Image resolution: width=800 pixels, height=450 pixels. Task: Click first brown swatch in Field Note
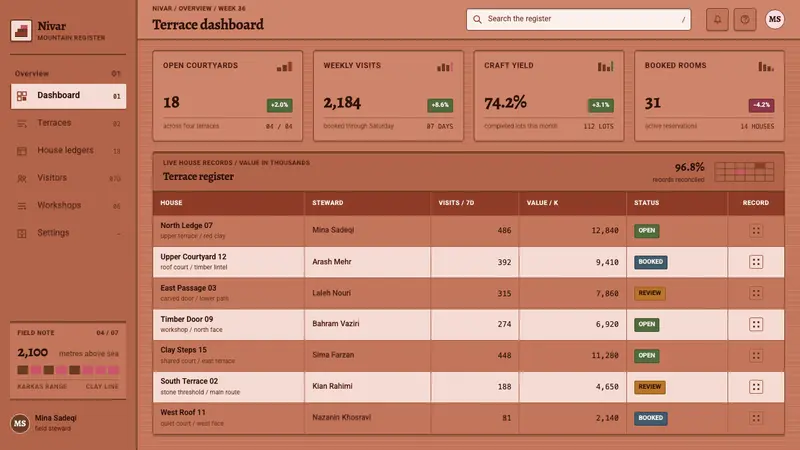[x=22, y=370]
